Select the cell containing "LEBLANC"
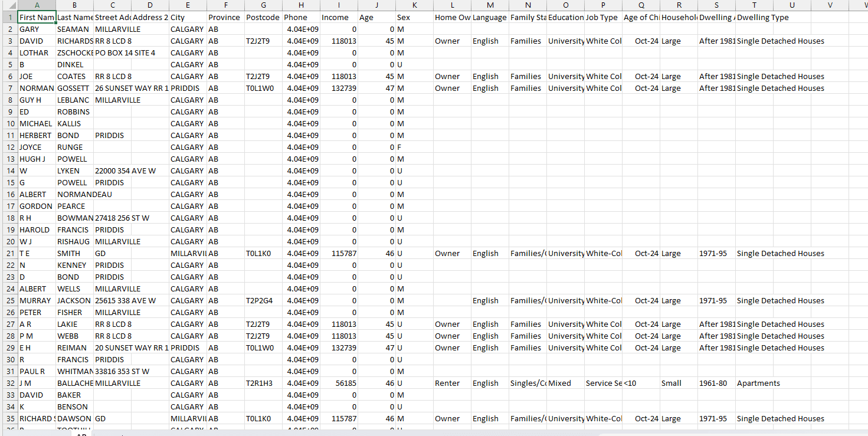 tap(75, 100)
